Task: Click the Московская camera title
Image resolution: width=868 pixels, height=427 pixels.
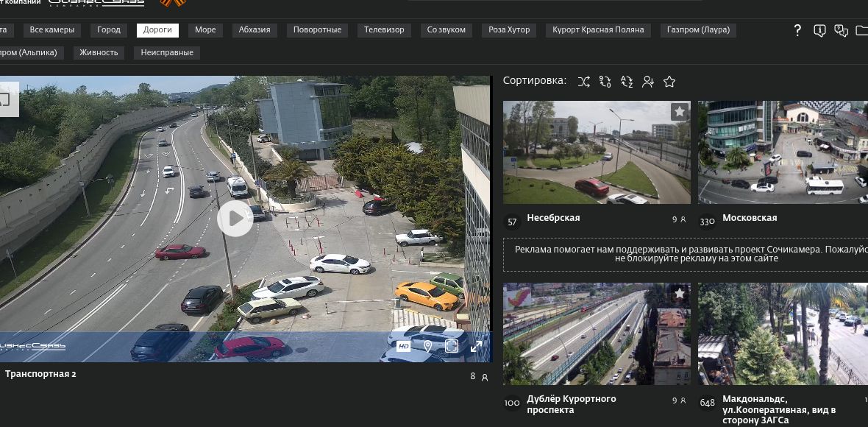Action: pyautogui.click(x=750, y=218)
